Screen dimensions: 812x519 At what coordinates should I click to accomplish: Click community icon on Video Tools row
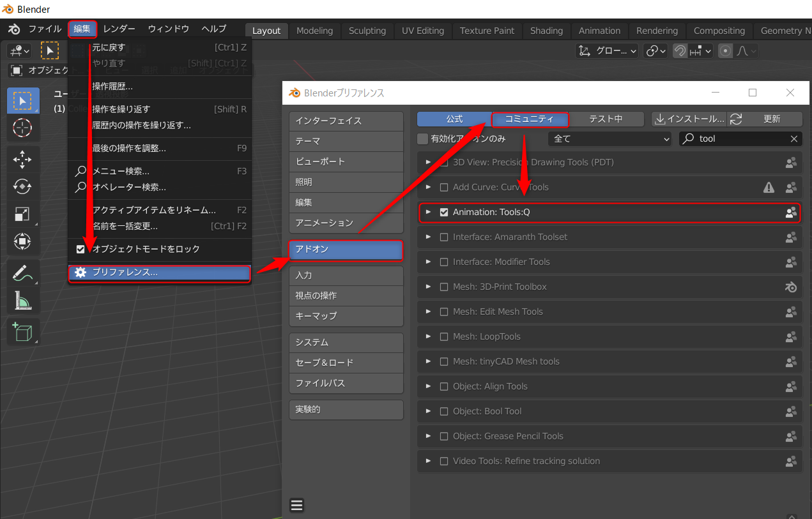click(791, 461)
